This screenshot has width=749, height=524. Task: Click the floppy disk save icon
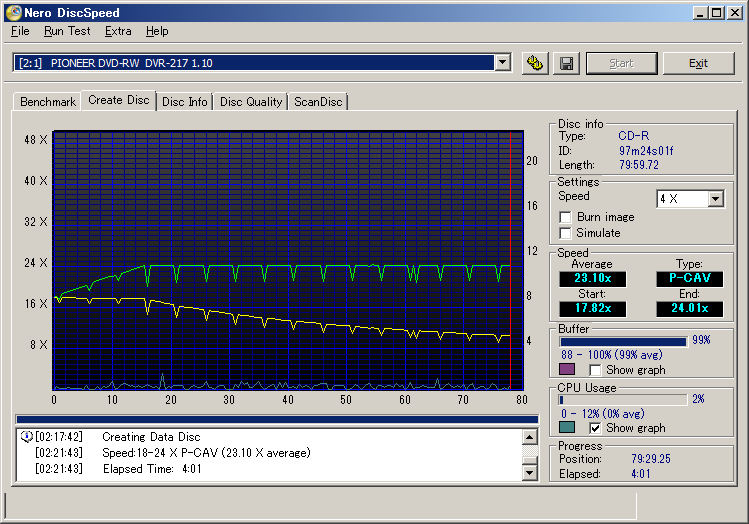(565, 63)
